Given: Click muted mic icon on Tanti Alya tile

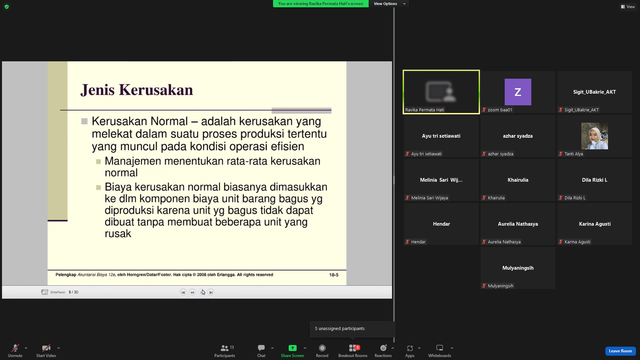Looking at the screenshot, I should coord(561,154).
